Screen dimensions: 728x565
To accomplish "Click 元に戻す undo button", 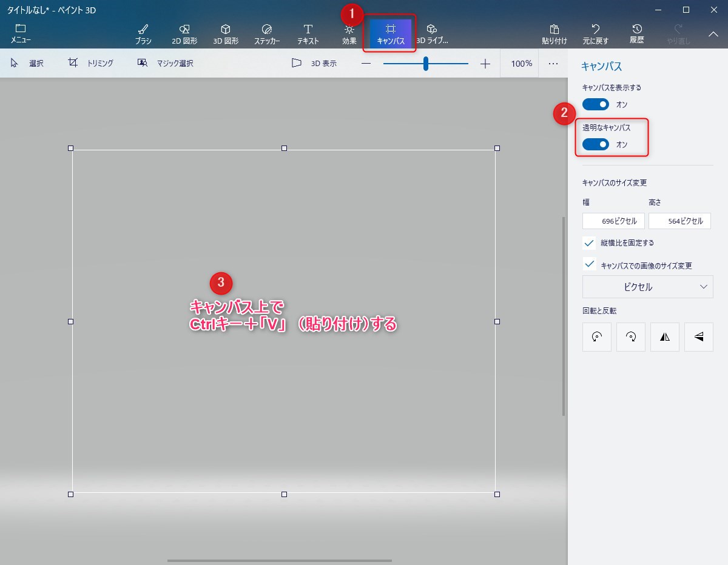I will (x=596, y=35).
